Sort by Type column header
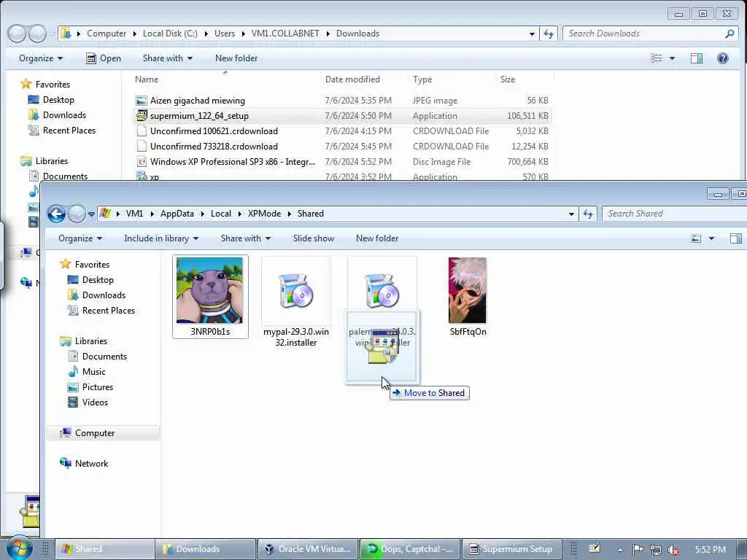Viewport: 747px width, 560px height. (452, 79)
